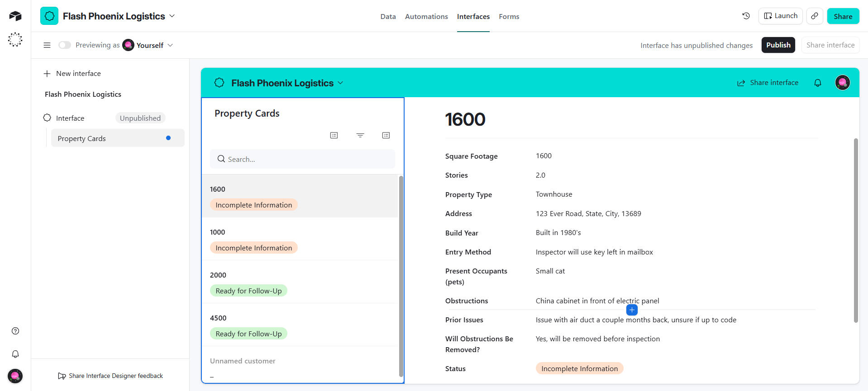Switch to the Automations tab
The width and height of the screenshot is (868, 391).
click(x=426, y=17)
